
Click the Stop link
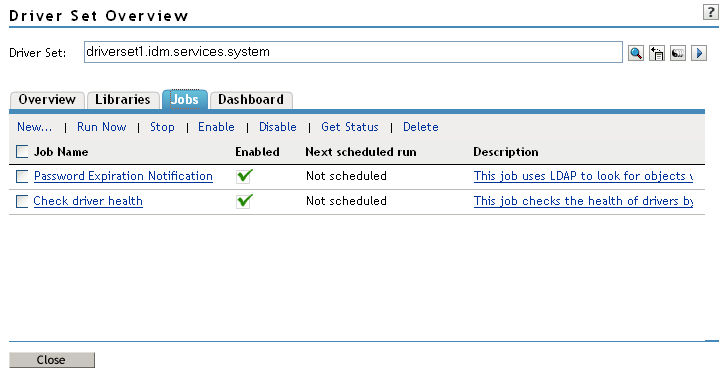162,127
